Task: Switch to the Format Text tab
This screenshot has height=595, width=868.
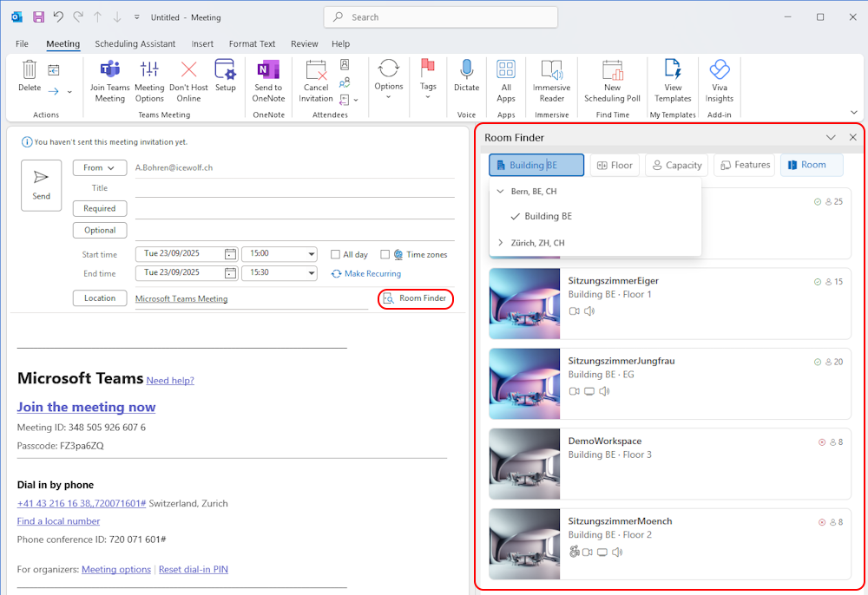Action: (x=252, y=43)
